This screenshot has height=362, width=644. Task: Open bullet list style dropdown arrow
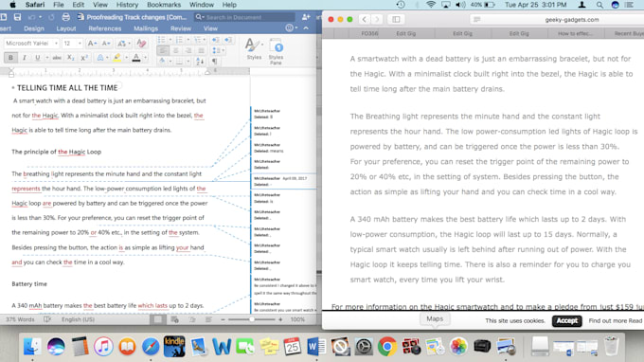pyautogui.click(x=170, y=40)
